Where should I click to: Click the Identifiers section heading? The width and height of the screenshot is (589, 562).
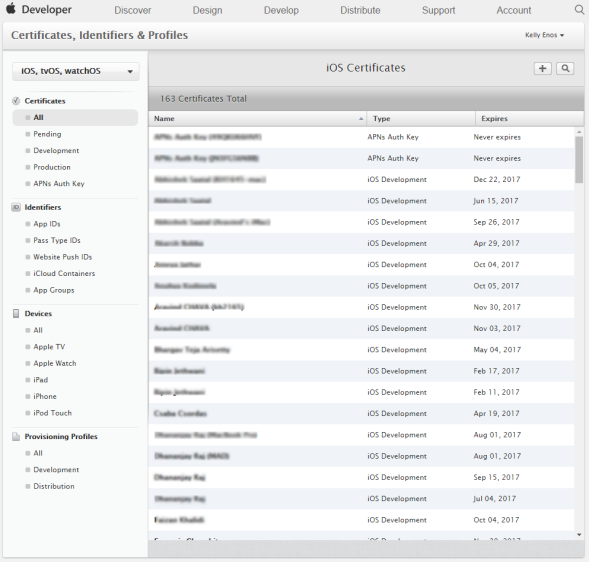click(x=42, y=207)
